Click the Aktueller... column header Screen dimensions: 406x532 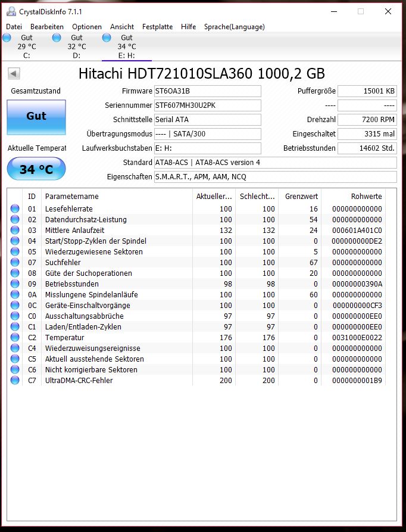(x=214, y=196)
